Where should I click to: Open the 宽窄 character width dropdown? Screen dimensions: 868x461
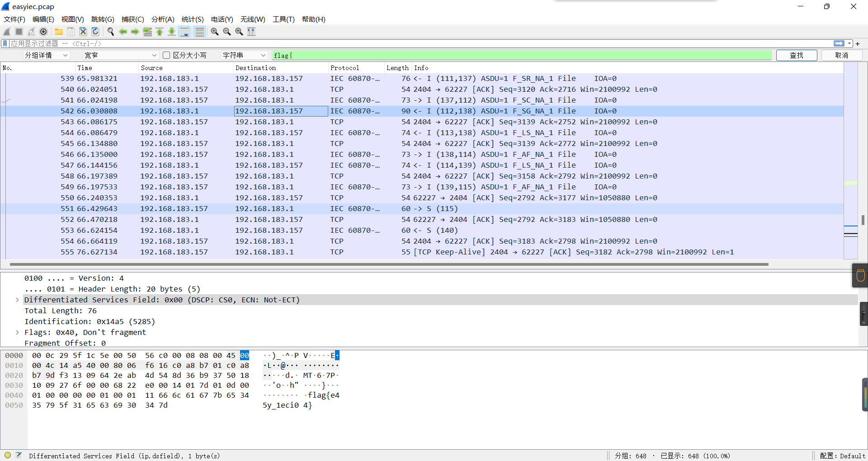click(x=120, y=55)
